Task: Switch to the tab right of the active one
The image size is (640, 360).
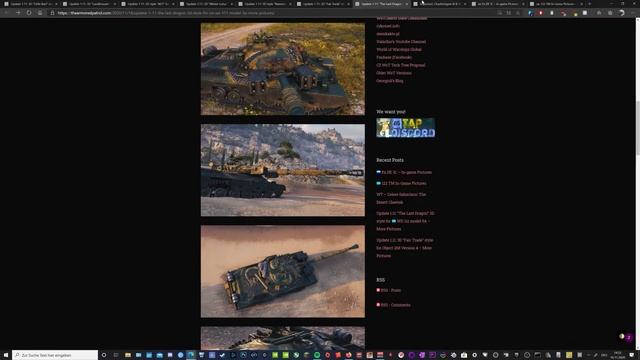Action: [439, 4]
